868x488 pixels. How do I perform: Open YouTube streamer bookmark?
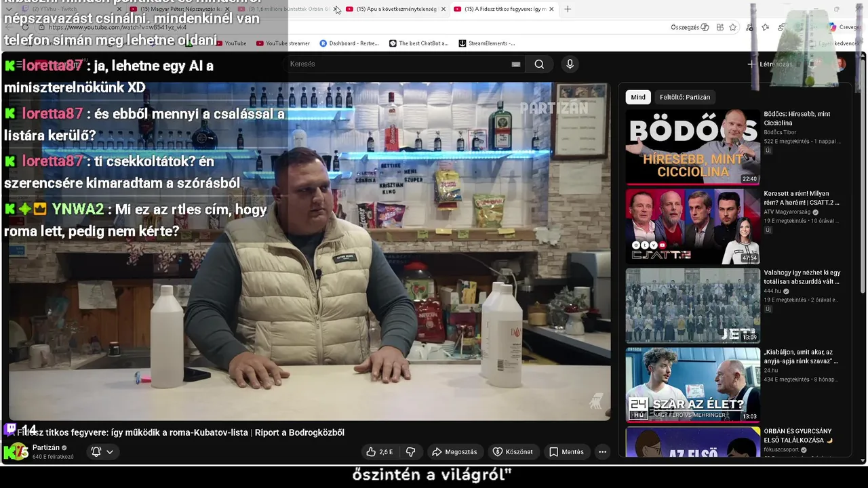283,43
